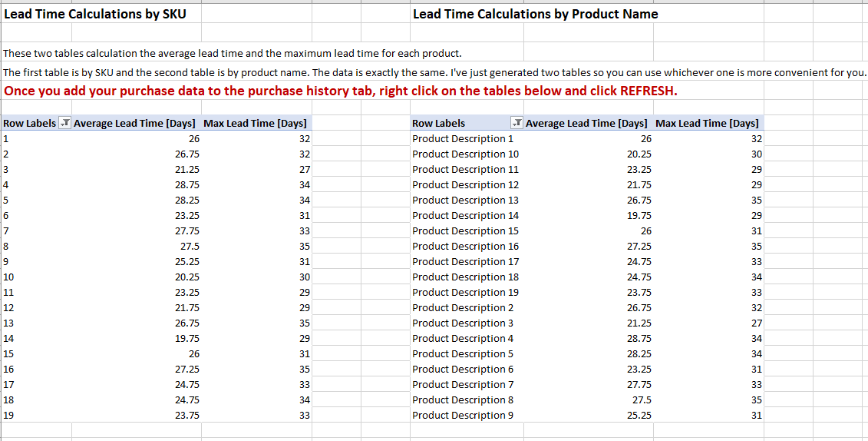Select the SKU table 'Average Lead Time [Days]' header
868x441 pixels.
[134, 124]
